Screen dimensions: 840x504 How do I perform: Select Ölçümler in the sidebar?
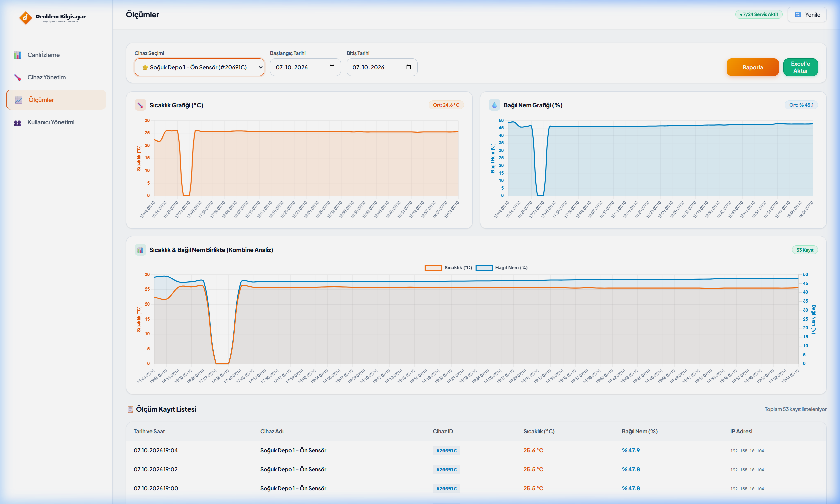pos(56,100)
